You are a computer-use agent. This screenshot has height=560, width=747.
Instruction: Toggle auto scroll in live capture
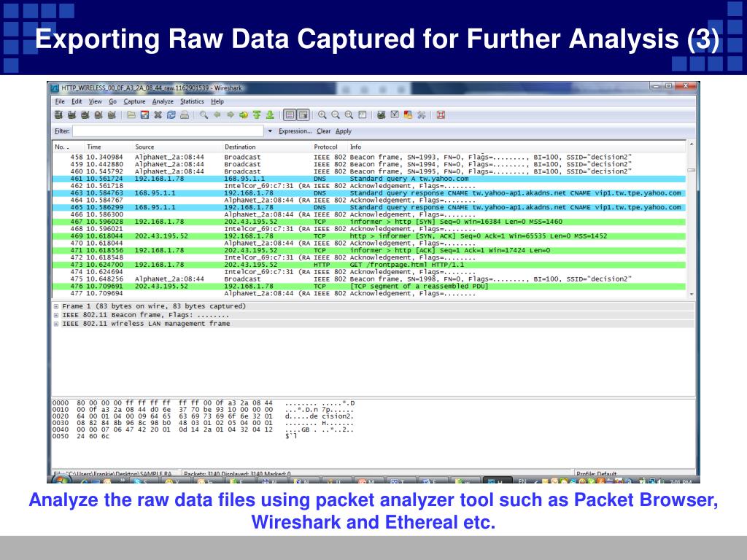(303, 114)
